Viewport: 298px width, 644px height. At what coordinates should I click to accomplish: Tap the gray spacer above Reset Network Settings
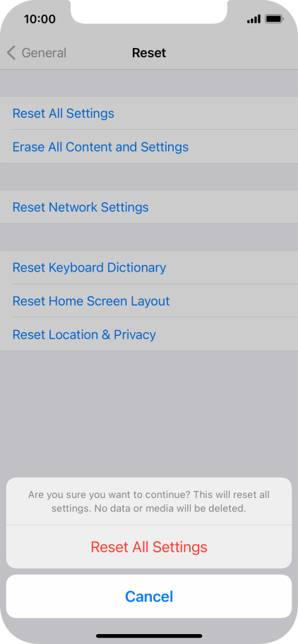point(149,176)
